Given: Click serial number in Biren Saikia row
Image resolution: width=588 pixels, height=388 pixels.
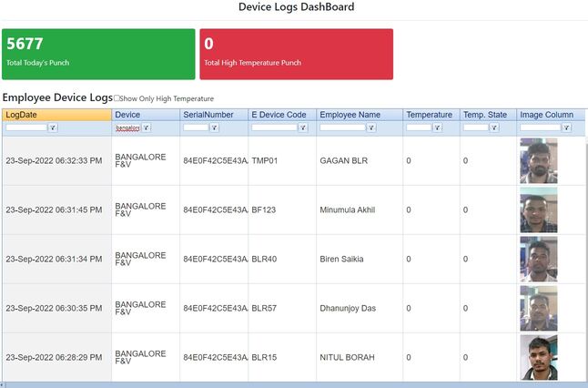Looking at the screenshot, I should point(216,259).
